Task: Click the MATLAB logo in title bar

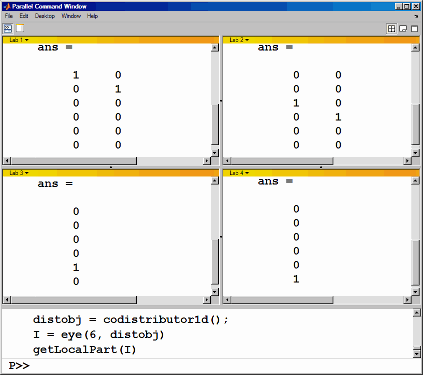Action: 8,6
